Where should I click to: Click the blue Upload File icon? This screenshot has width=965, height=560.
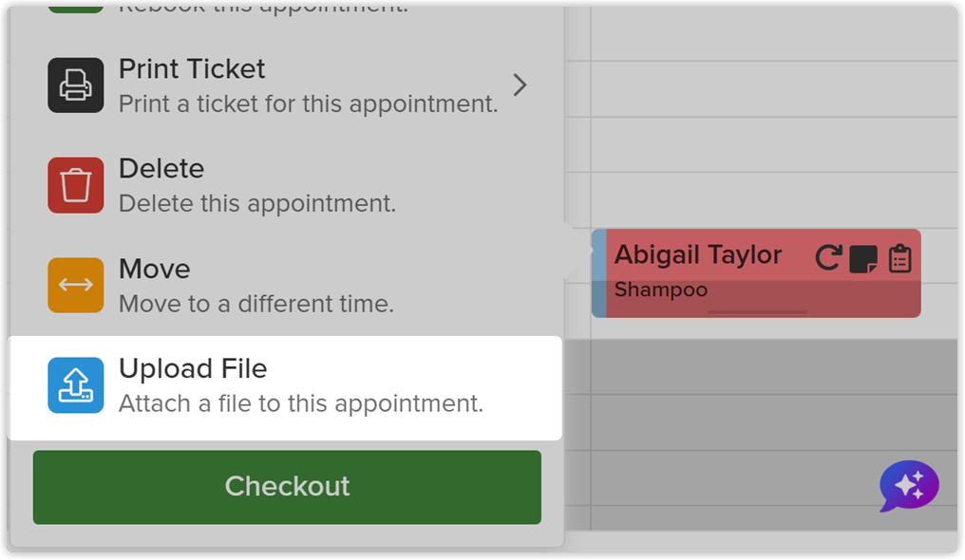point(76,385)
